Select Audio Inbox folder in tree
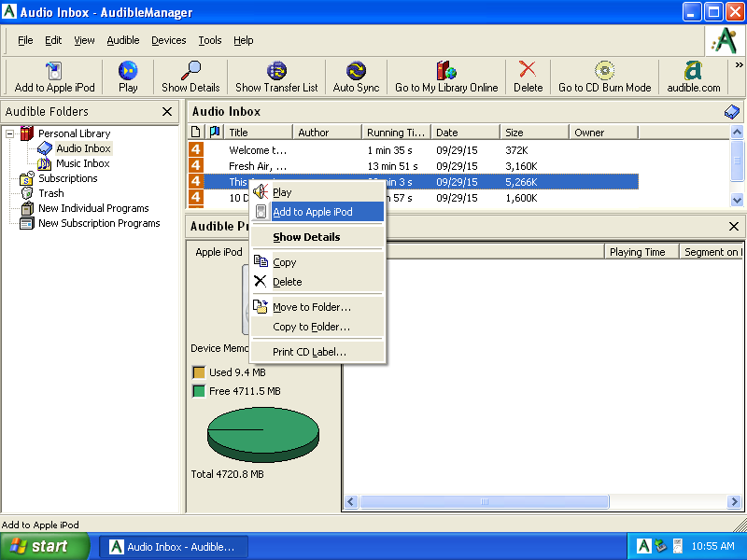The image size is (747, 560). coord(83,148)
